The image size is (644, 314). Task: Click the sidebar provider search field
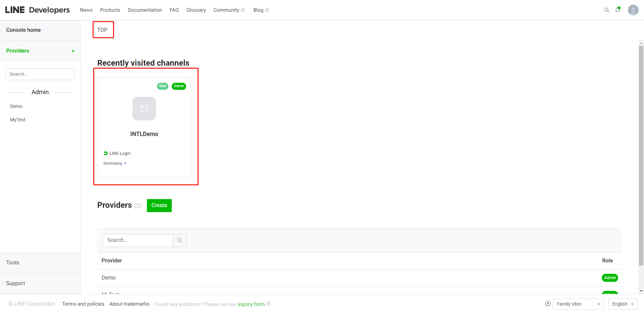click(x=40, y=74)
